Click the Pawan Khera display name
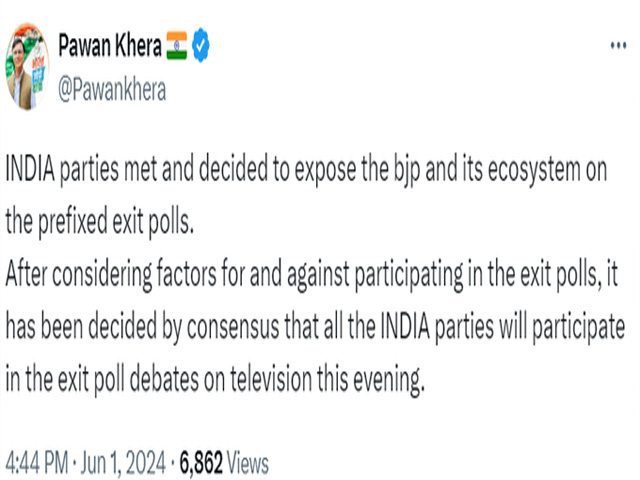Viewport: 640px width, 480px height. [110, 45]
